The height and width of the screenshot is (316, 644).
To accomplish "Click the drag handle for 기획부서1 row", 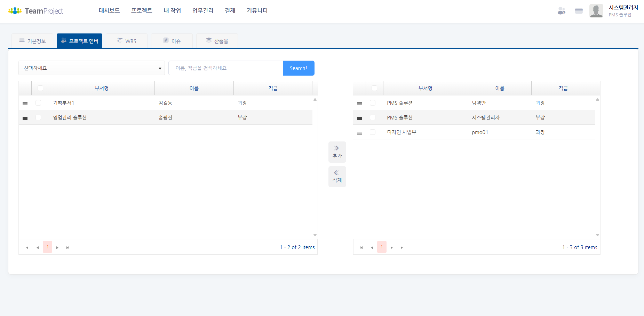I will 25,103.
